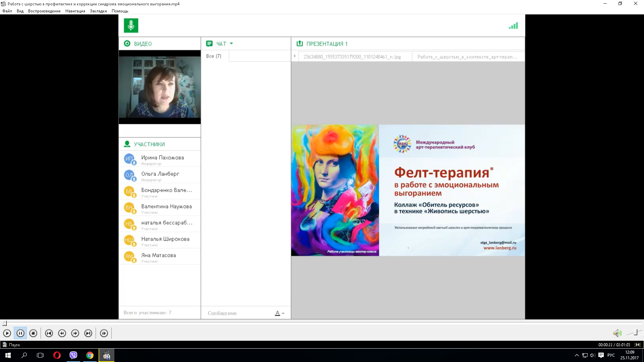The image size is (644, 362).
Task: Open the Работа_с_шерстью presentation tab
Action: coord(468,57)
